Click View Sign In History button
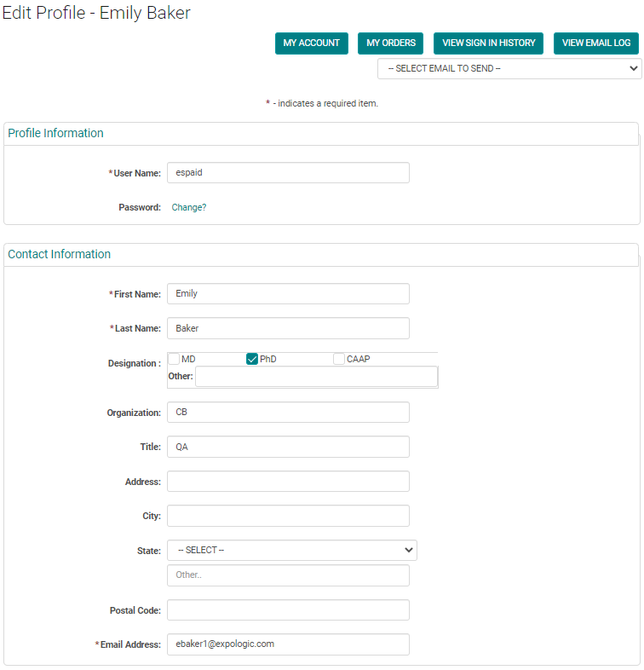This screenshot has height=670, width=644. pos(488,43)
